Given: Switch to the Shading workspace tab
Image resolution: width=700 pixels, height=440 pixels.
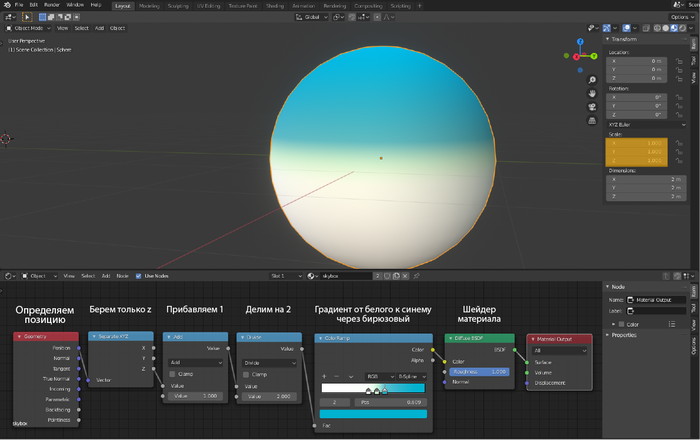Looking at the screenshot, I should click(x=275, y=6).
